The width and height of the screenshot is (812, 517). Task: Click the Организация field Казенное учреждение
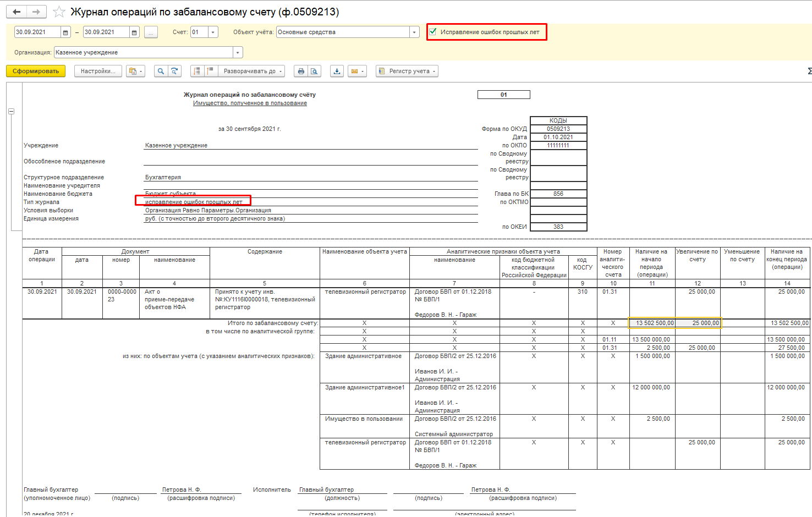[x=144, y=53]
